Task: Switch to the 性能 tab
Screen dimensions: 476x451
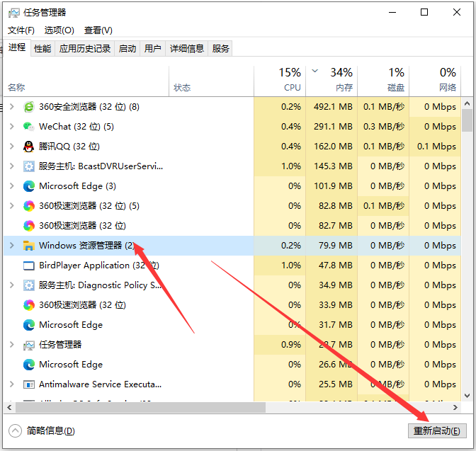Action: coord(42,48)
